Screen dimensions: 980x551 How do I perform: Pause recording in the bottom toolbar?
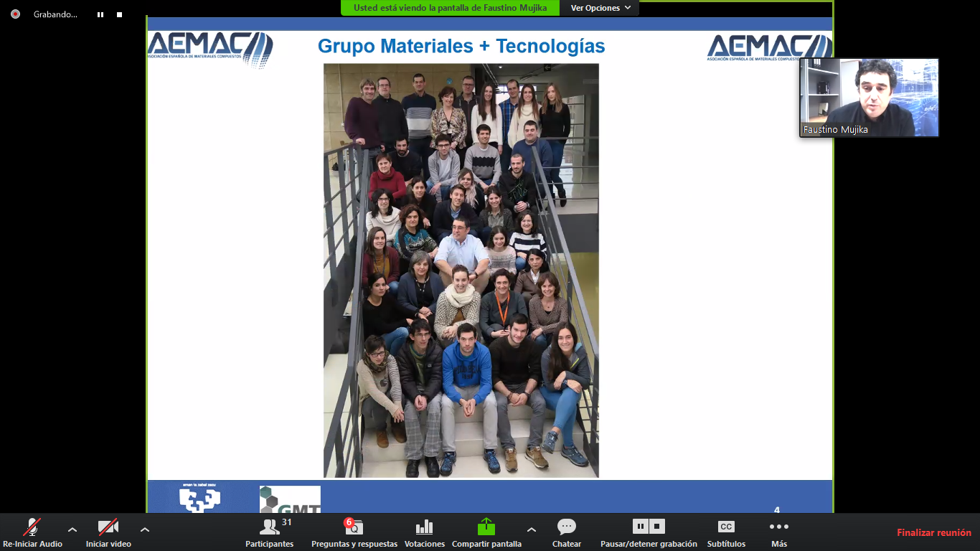641,527
